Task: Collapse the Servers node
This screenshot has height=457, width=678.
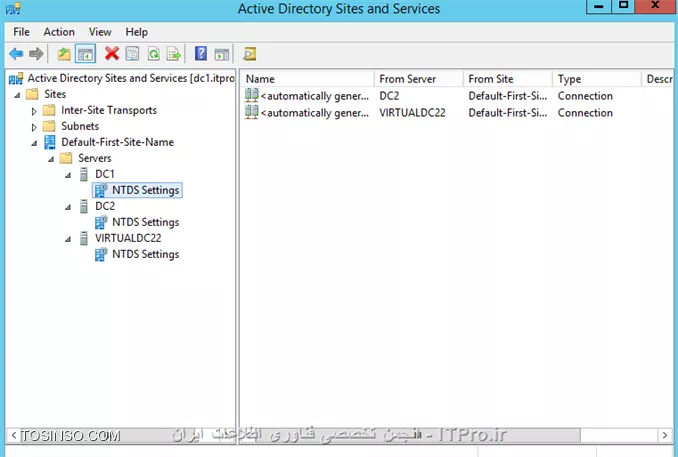Action: [x=51, y=159]
